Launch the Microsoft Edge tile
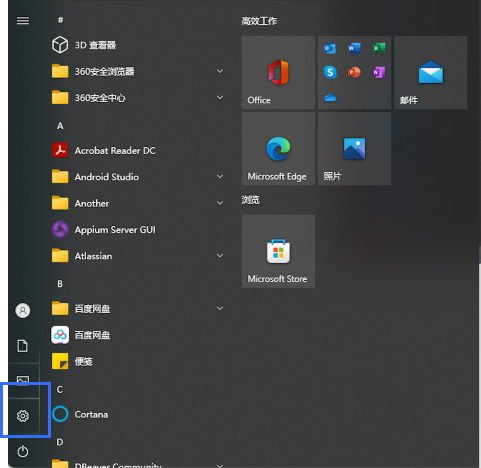 tap(278, 149)
